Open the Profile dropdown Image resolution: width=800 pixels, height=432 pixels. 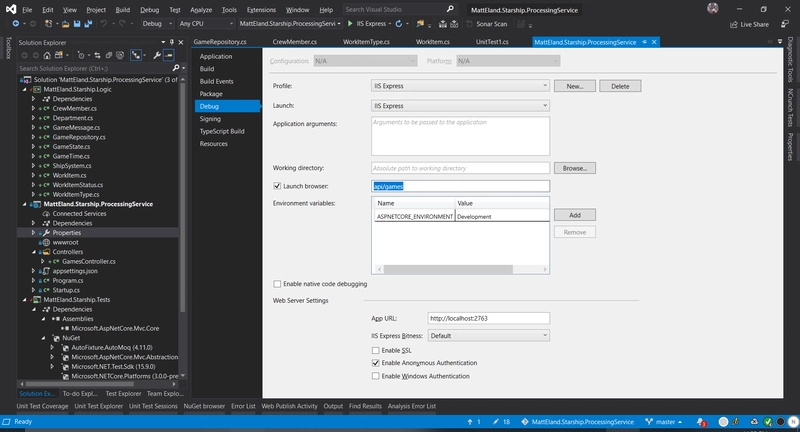[x=460, y=86]
